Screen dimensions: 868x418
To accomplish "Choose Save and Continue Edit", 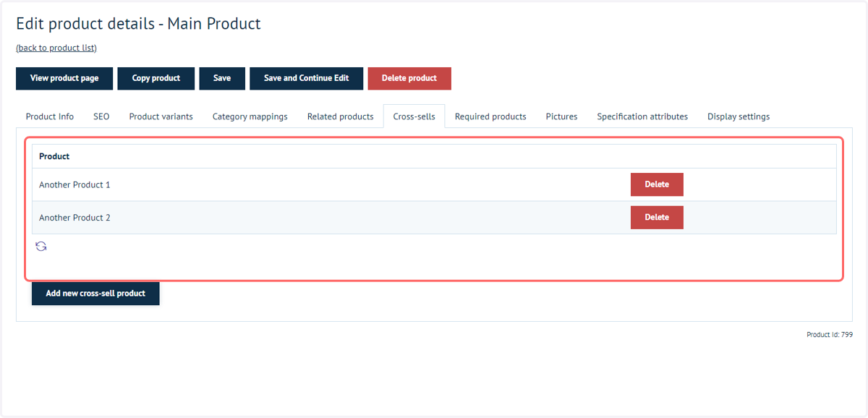I will click(307, 78).
